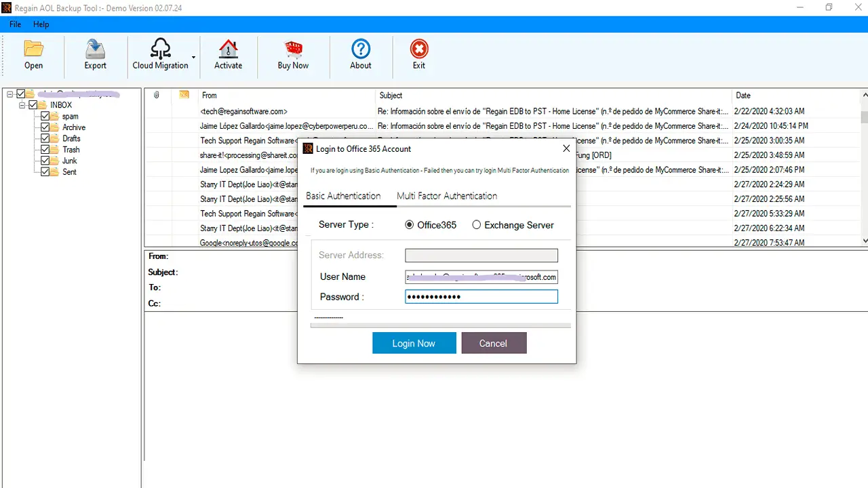Collapse the INBOX tree node
This screenshot has width=868, height=488.
coord(22,105)
